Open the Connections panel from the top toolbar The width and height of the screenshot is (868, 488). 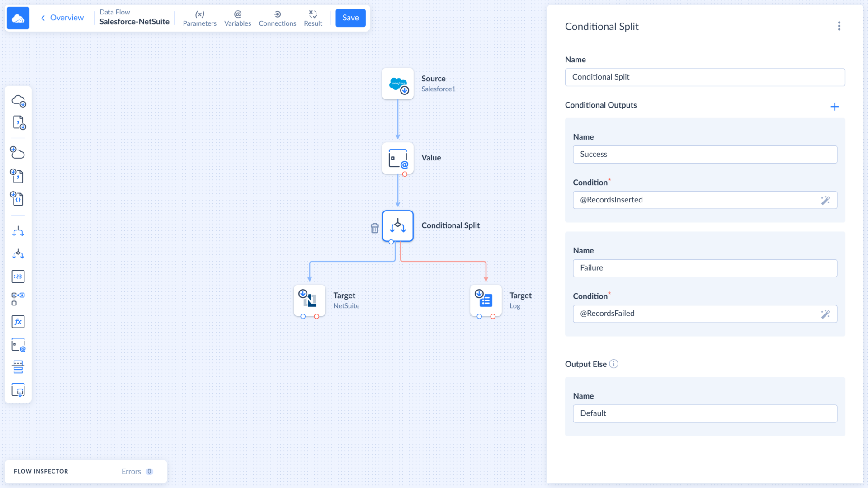[277, 18]
